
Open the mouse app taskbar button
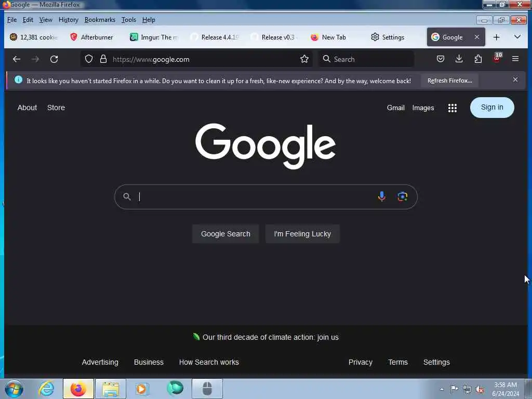(x=207, y=389)
